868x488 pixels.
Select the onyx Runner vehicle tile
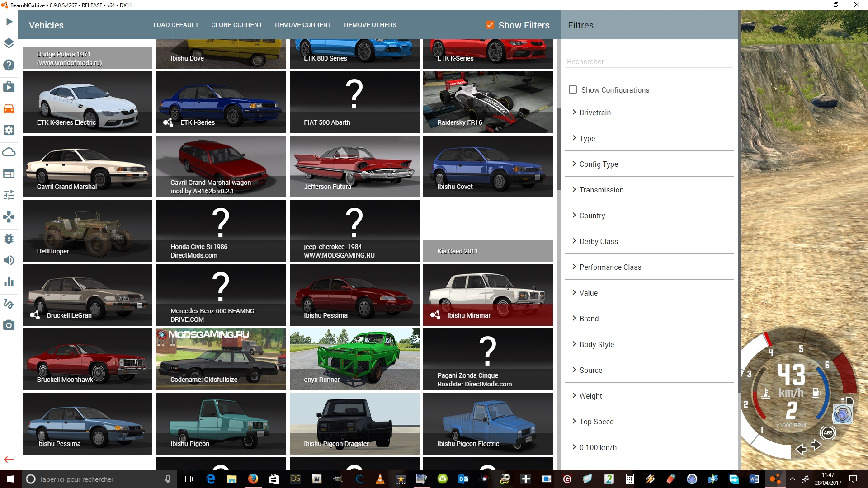[x=354, y=359]
